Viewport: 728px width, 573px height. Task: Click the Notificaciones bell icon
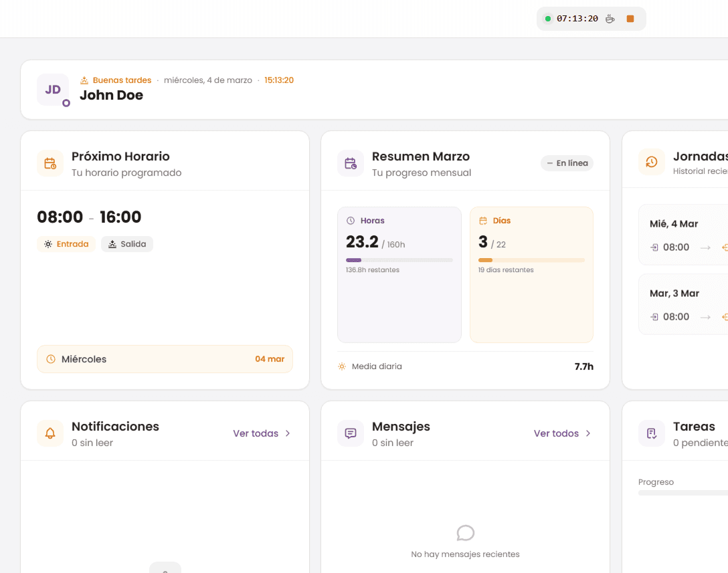[50, 433]
